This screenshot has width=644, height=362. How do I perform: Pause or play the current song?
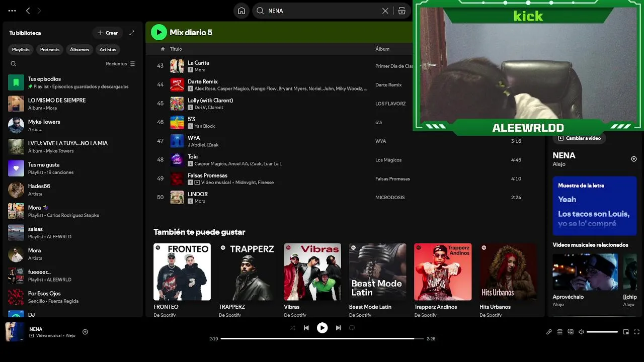322,328
